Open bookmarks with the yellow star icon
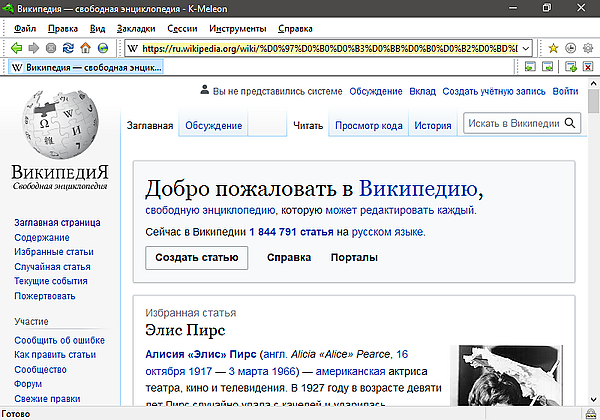Screen dimensions: 600x420 pos(553,48)
